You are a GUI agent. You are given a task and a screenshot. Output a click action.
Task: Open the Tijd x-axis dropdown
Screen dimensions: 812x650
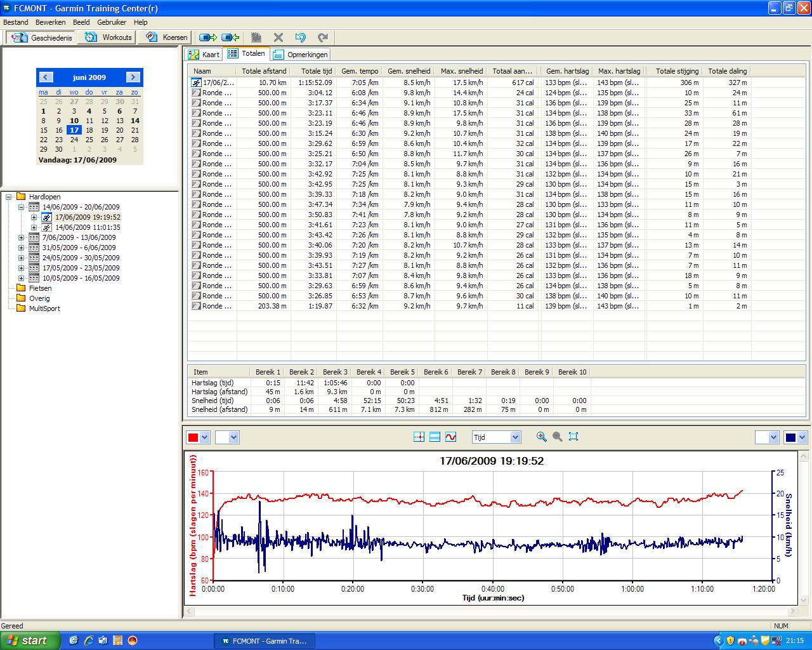tap(496, 437)
